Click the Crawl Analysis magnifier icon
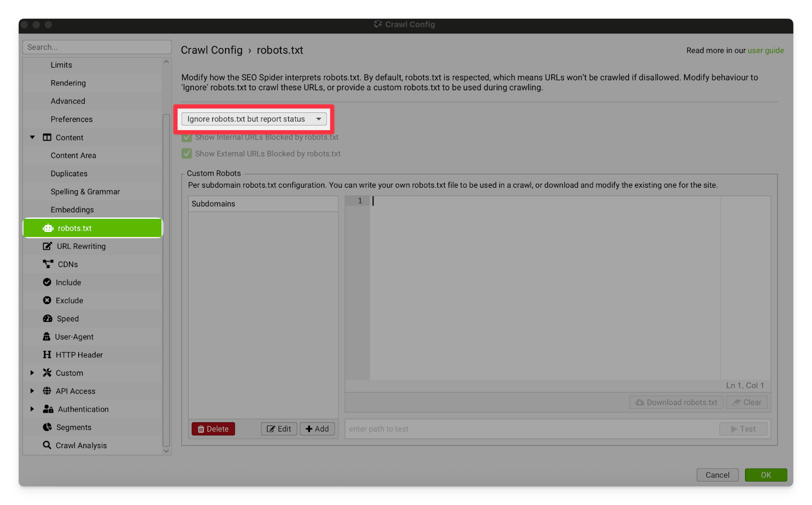Viewport: 812px width, 505px height. pos(47,445)
